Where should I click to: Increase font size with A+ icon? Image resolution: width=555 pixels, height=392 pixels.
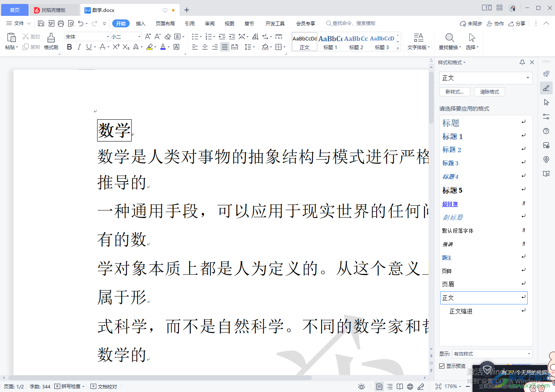(148, 36)
